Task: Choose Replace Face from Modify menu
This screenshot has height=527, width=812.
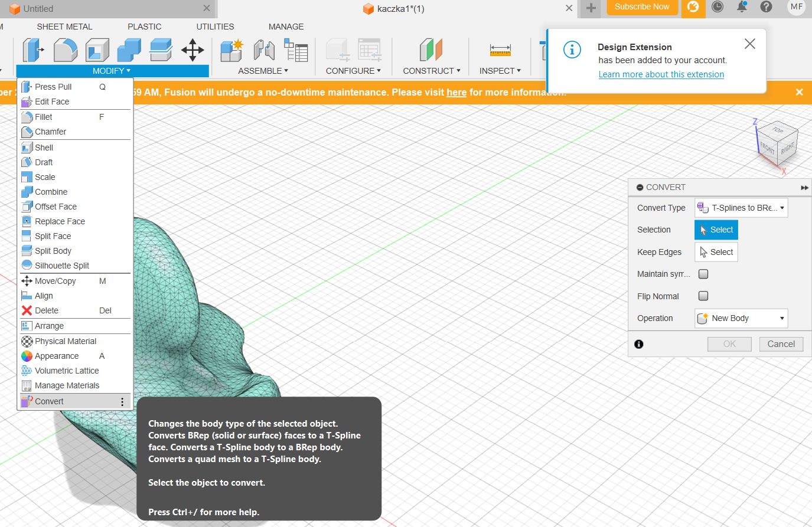Action: [x=75, y=221]
